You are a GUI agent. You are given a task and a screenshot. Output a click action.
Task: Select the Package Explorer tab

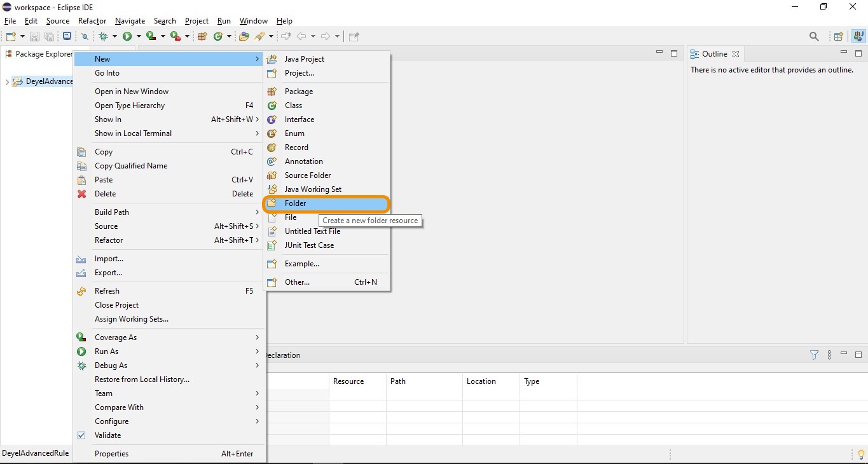point(39,54)
